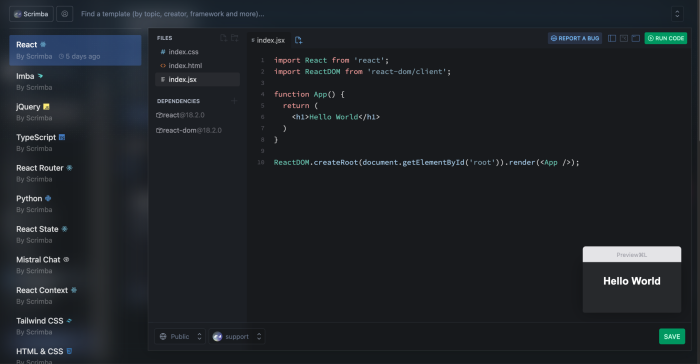
Task: Click the add file icon beside index.jsx tab
Action: [298, 40]
